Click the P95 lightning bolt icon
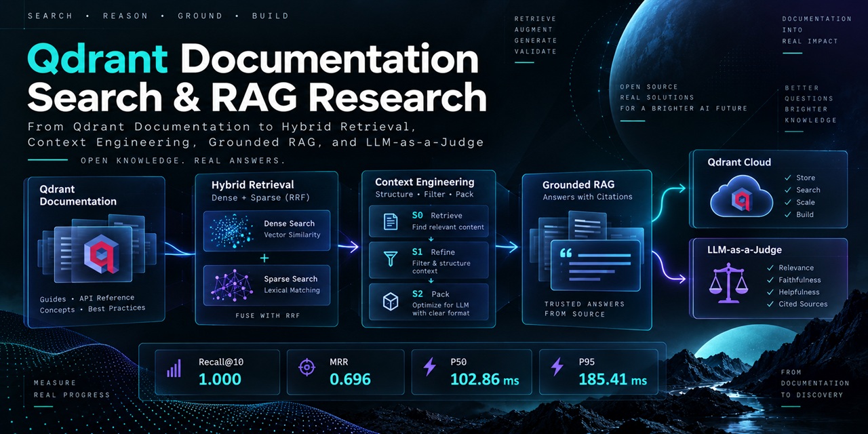Viewport: 868px width, 434px height. coord(557,368)
